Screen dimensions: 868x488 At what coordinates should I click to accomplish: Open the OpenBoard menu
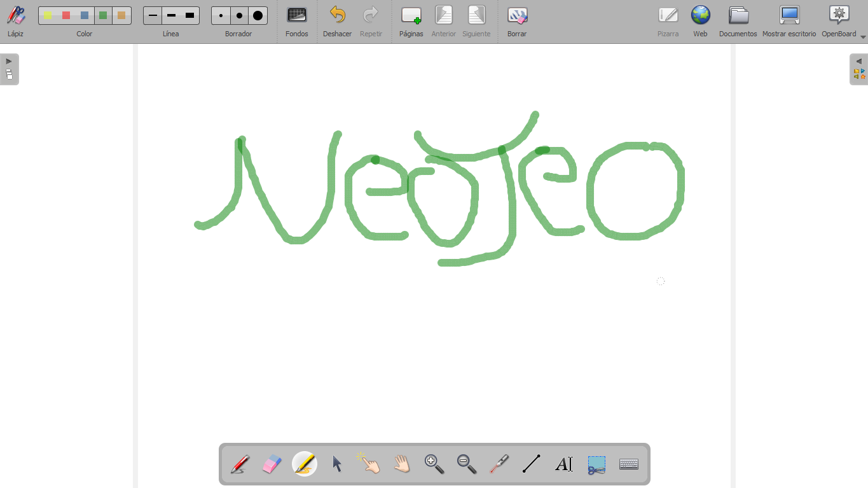840,20
